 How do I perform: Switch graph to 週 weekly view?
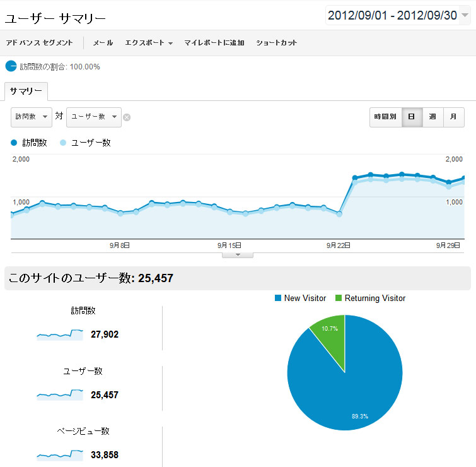tap(432, 117)
